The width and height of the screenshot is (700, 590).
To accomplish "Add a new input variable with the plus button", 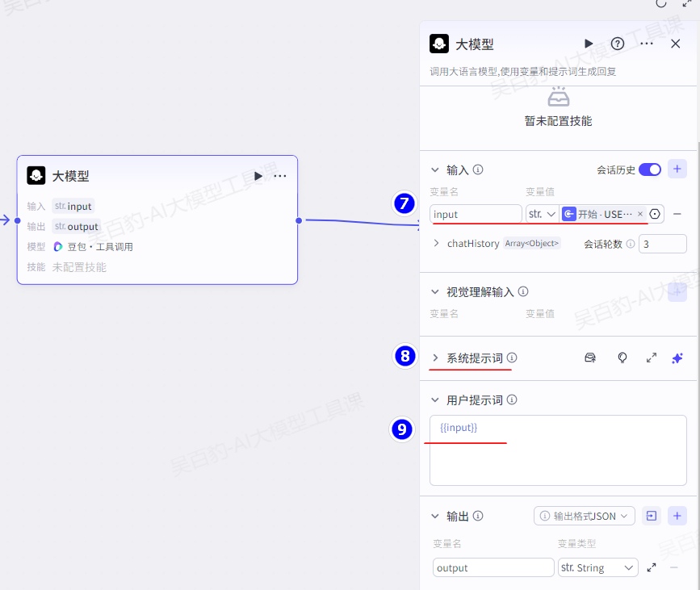I will (677, 169).
